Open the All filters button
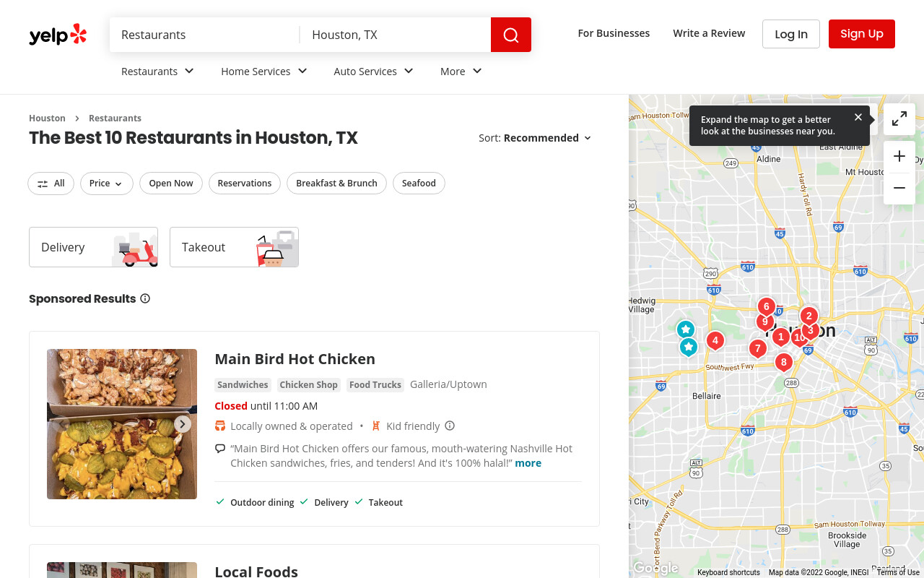 click(51, 184)
